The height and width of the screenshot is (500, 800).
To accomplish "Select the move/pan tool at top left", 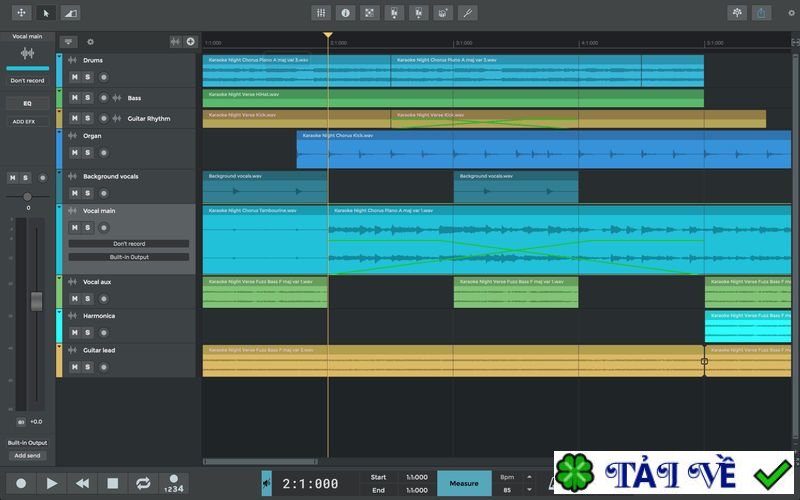I will (21, 13).
